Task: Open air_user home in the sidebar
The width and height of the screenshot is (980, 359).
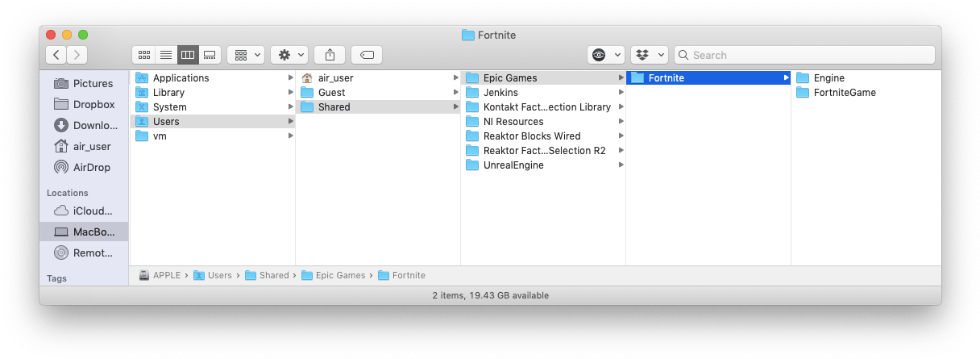Action: (x=84, y=146)
